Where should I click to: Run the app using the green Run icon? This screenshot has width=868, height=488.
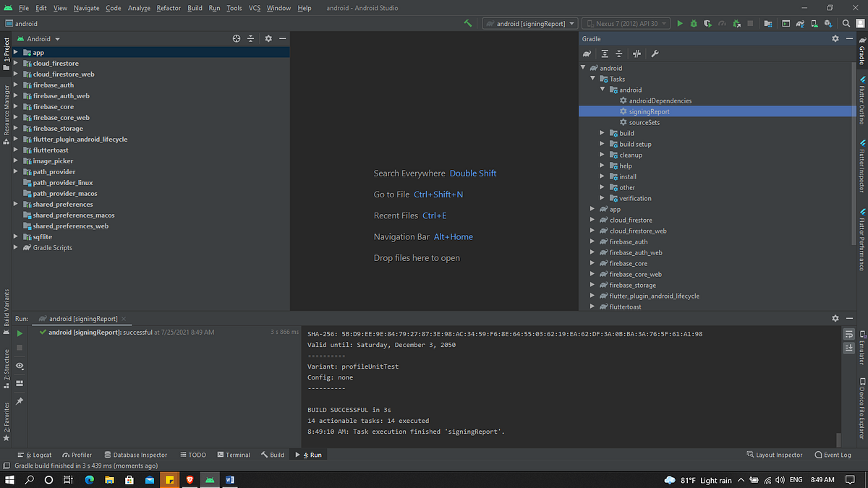coord(680,23)
